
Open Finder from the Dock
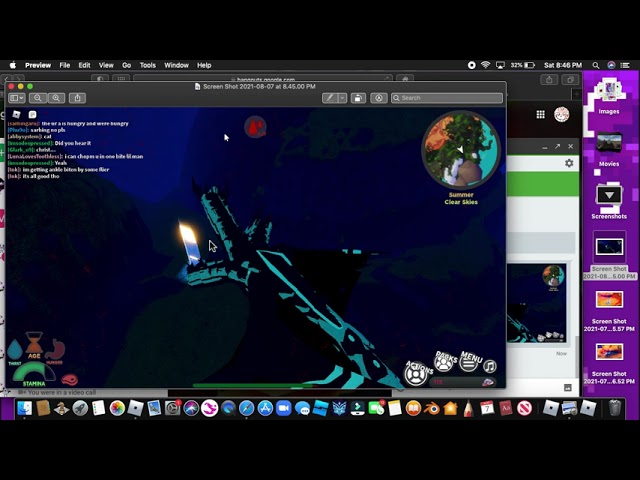tap(24, 408)
